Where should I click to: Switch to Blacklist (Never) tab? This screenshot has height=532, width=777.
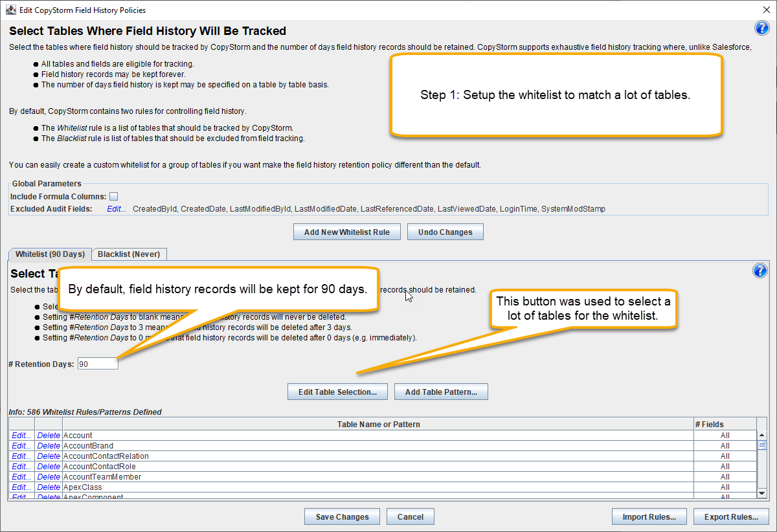pos(129,254)
